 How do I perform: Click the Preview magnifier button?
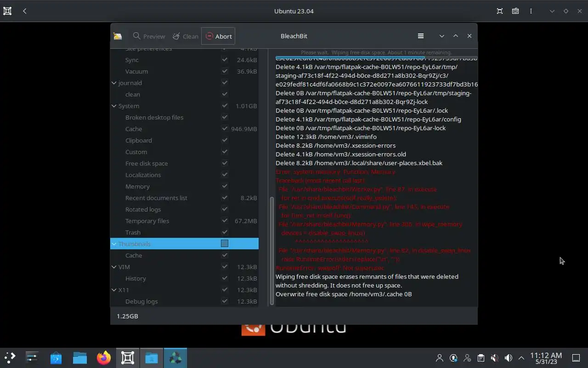(149, 36)
